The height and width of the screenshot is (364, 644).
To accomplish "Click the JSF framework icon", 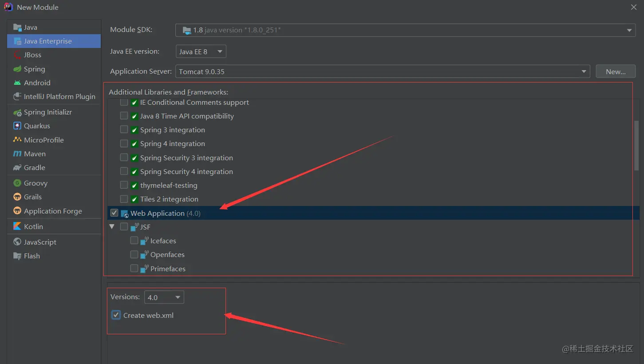I will (135, 227).
